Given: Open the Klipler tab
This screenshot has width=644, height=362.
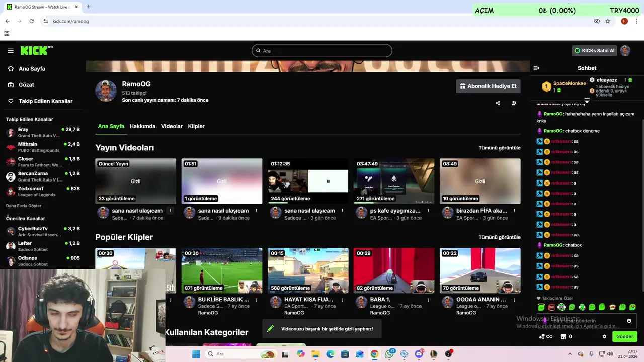Looking at the screenshot, I should point(196,126).
